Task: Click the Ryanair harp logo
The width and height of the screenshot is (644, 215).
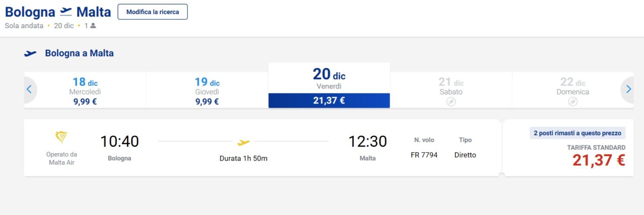Action: coord(62,137)
